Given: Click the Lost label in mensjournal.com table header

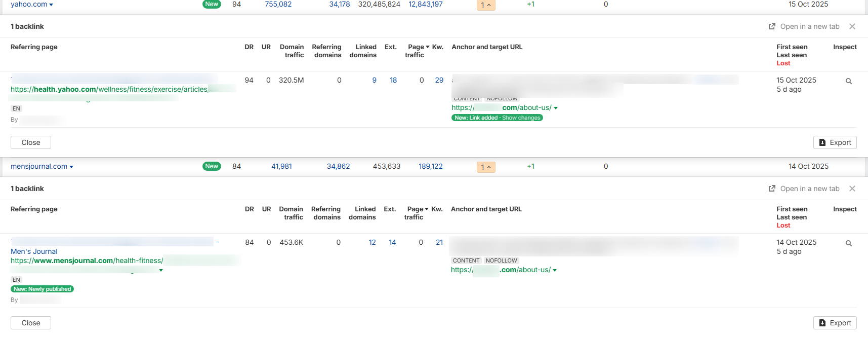Looking at the screenshot, I should click(783, 225).
